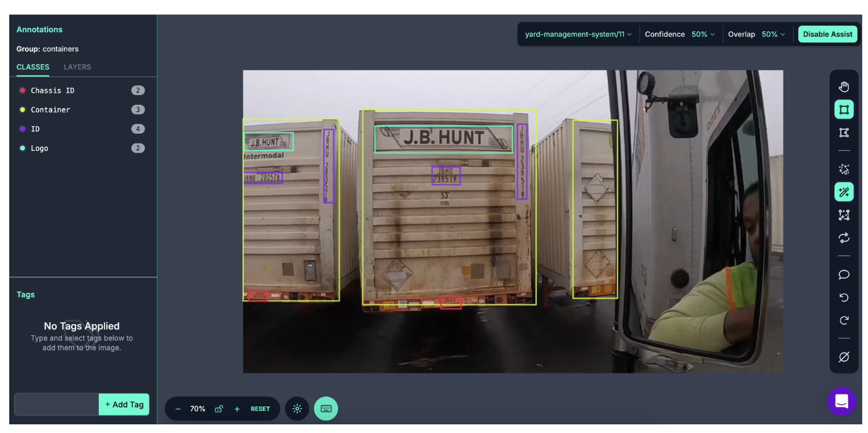Click the repeat previous annotations icon
The image size is (868, 433).
click(x=844, y=238)
